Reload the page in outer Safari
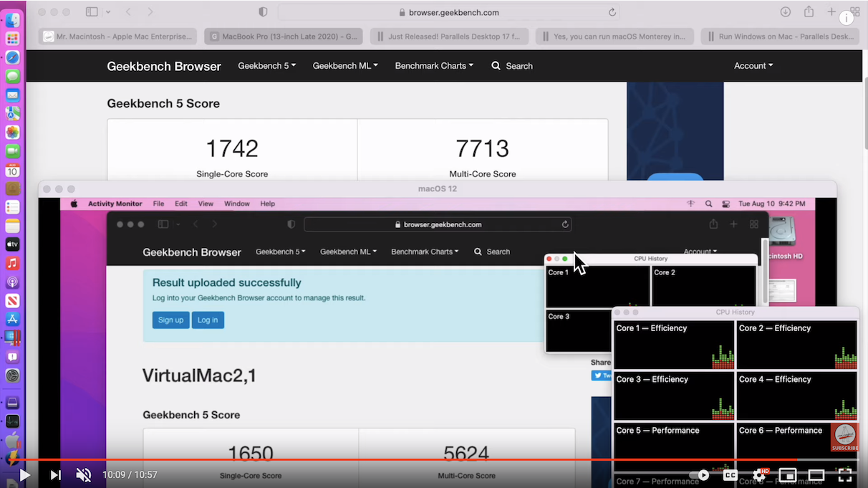The image size is (868, 488). pos(612,12)
